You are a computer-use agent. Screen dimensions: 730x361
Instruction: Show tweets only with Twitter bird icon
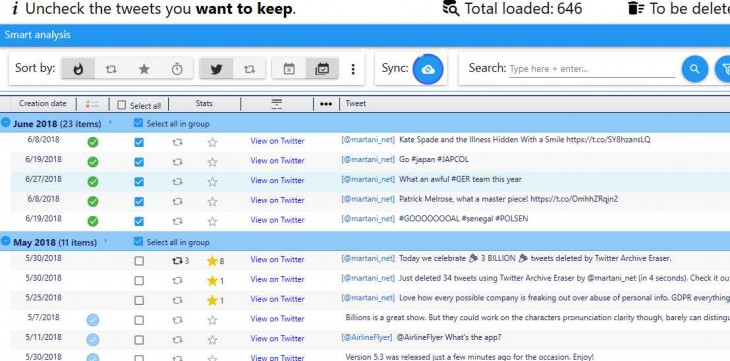216,69
